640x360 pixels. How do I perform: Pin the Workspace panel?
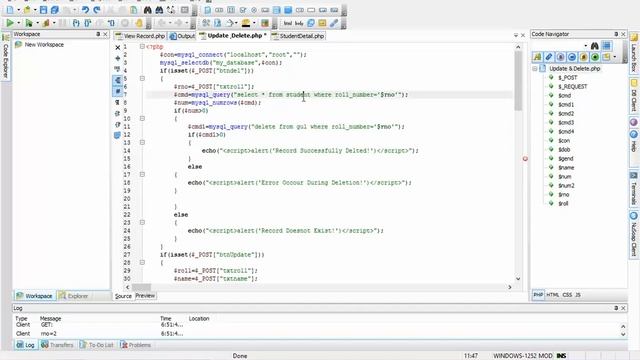(98, 34)
